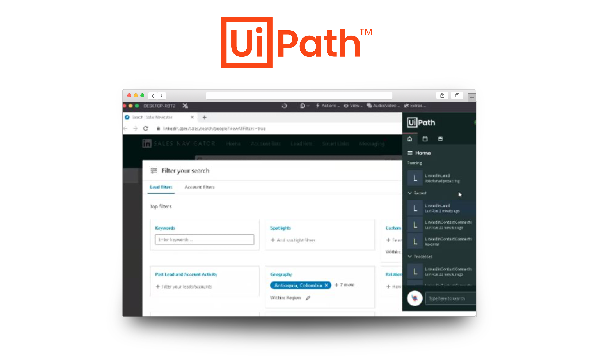
Task: Click the browser new tab icon
Action: pyautogui.click(x=205, y=117)
